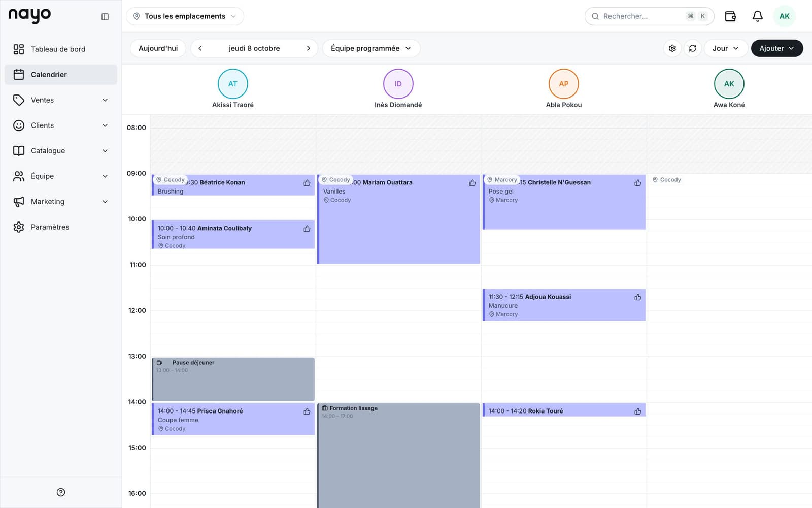Open Paramètres in sidebar
Screen dimensions: 812x508
[61, 227]
